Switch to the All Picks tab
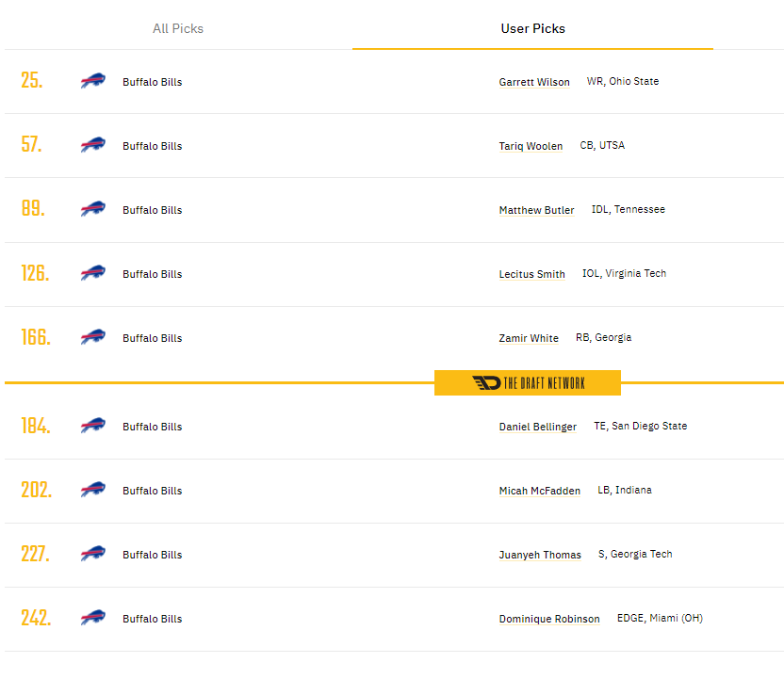Viewport: 784px width, 679px height. (178, 28)
